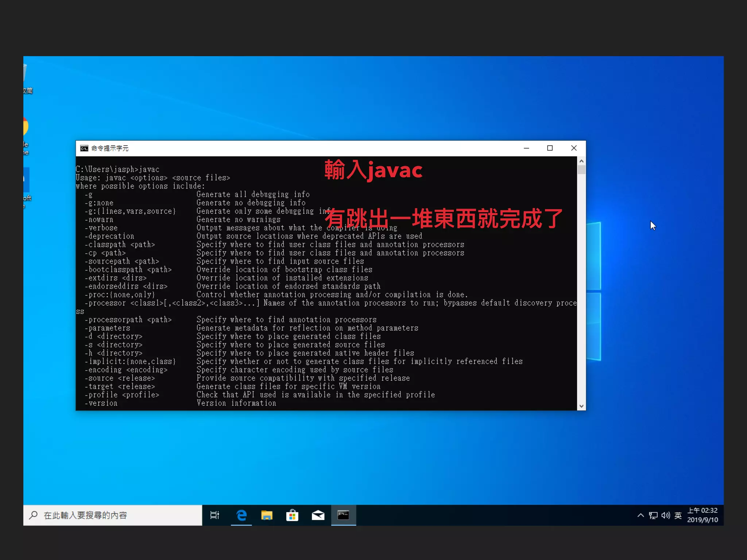Switch input language via 英 indicator
Image resolution: width=747 pixels, height=560 pixels.
pos(678,515)
